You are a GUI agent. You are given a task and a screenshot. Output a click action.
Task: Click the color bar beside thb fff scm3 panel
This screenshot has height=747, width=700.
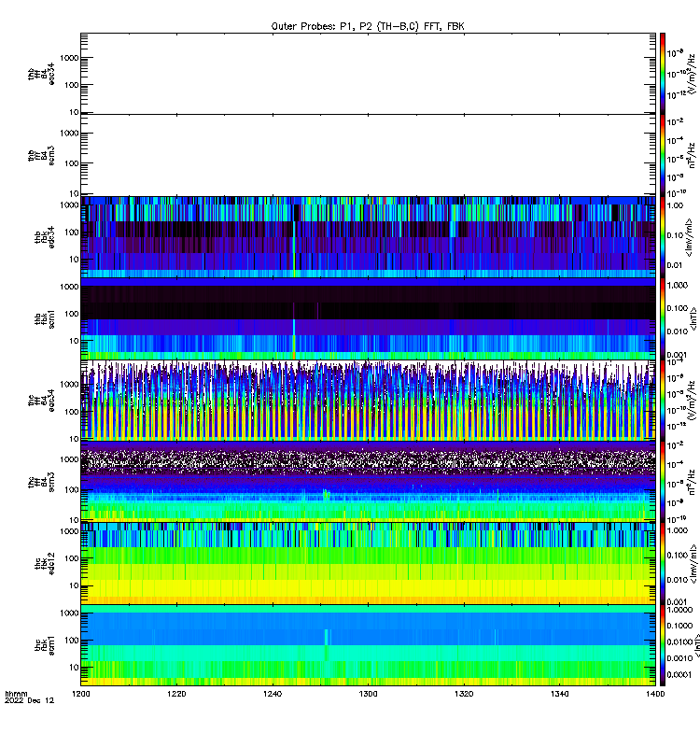pyautogui.click(x=663, y=155)
